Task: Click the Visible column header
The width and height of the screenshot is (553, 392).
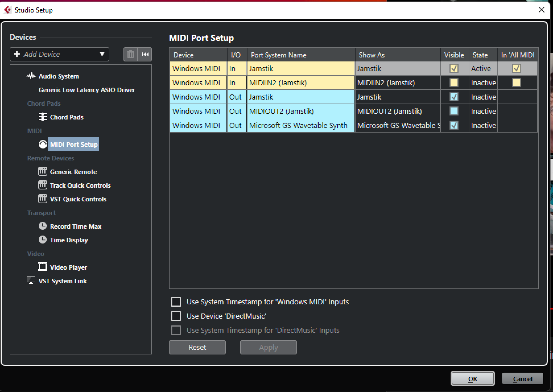Action: [455, 55]
